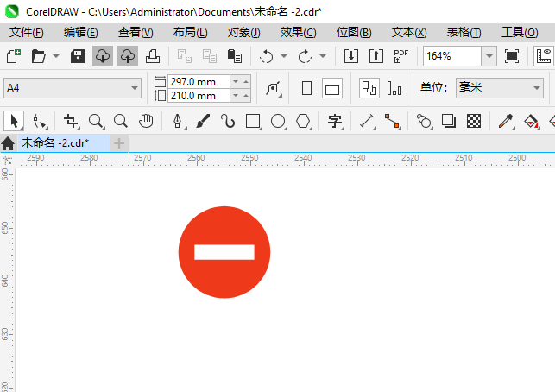Viewport: 555px width, 392px height.
Task: Click the cloud download icon
Action: pyautogui.click(x=103, y=56)
